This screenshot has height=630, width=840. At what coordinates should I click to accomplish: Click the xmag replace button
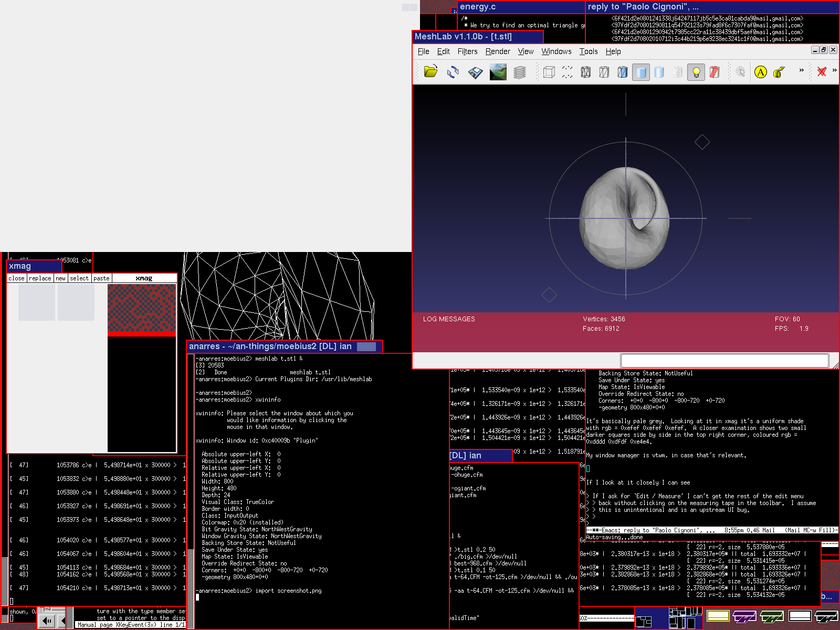40,278
